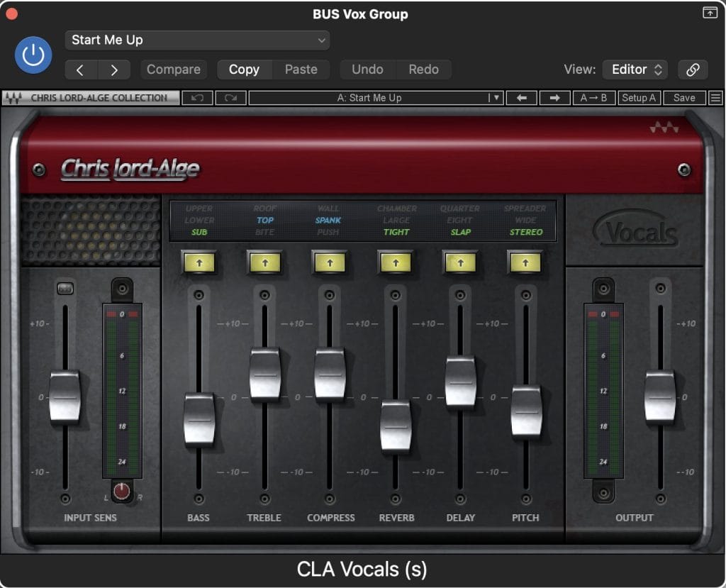The image size is (726, 588).
Task: Load previous Waves preset with left arrow
Action: [522, 98]
